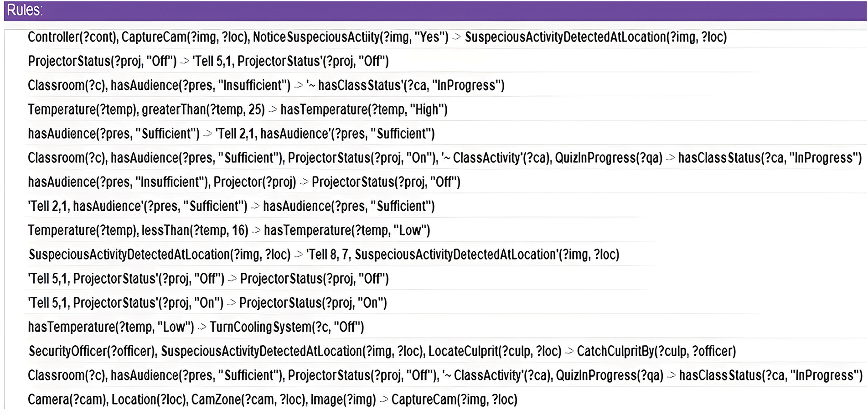868x410 pixels.
Task: Click the LocateCulprit(?culp, ?loc) atom
Action: pyautogui.click(x=495, y=351)
